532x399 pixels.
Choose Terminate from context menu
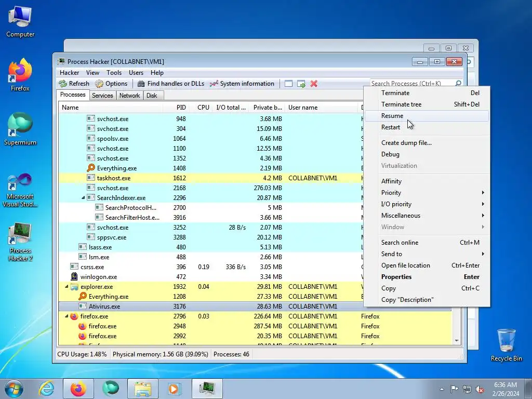[427, 93]
